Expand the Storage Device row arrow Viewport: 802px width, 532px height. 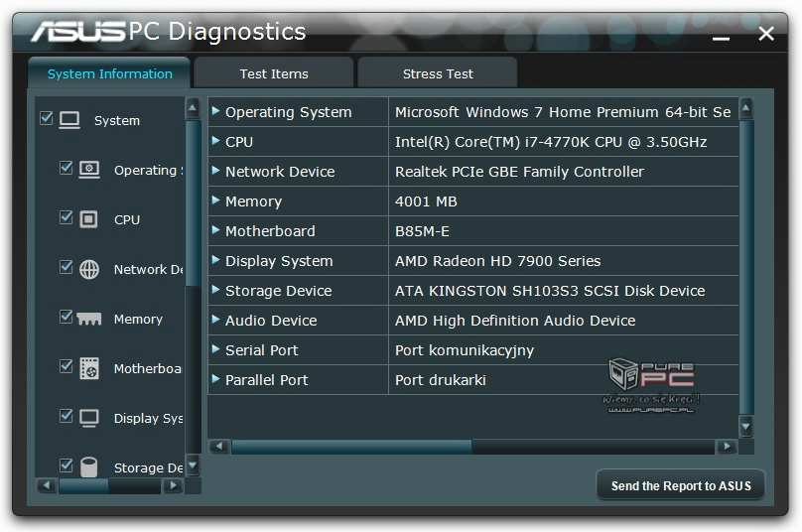tap(216, 290)
